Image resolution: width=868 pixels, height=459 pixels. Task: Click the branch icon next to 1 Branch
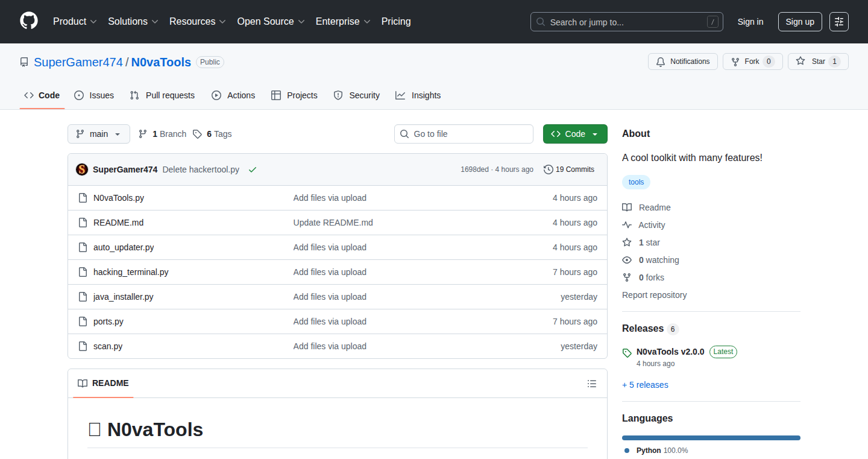143,134
